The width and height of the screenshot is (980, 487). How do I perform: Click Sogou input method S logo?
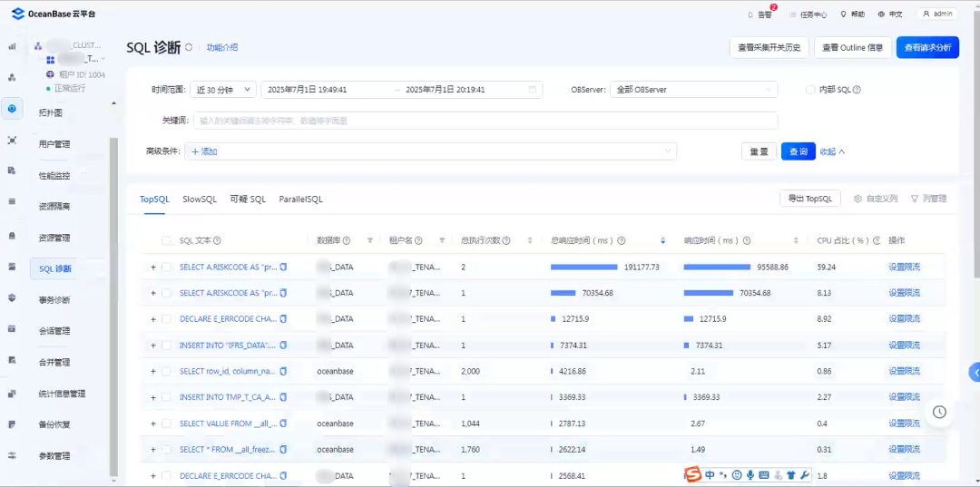[692, 474]
